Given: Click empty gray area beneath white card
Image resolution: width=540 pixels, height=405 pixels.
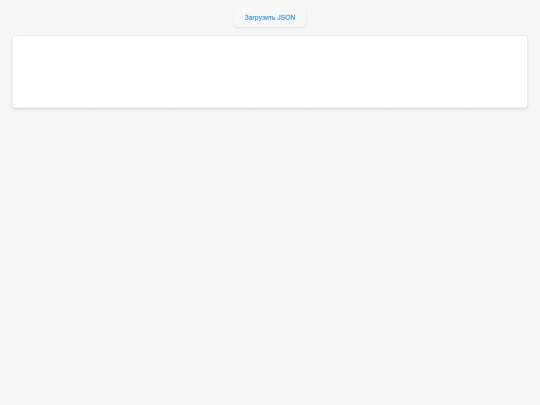Looking at the screenshot, I should 270,255.
